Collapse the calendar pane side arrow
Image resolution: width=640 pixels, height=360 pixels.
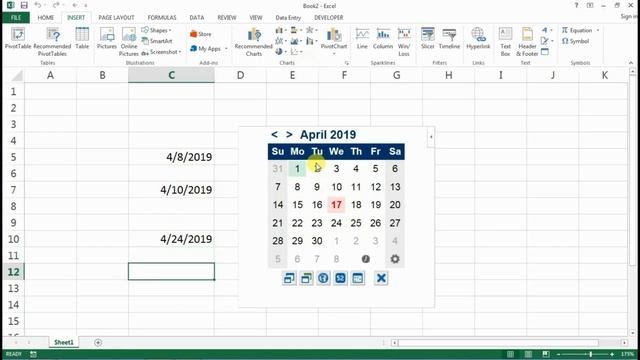point(431,137)
